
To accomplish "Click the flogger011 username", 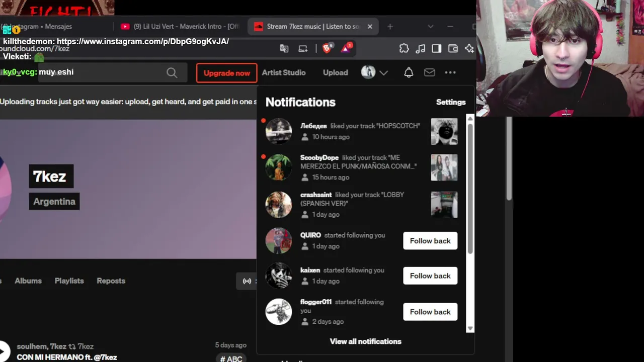I will 316,302.
